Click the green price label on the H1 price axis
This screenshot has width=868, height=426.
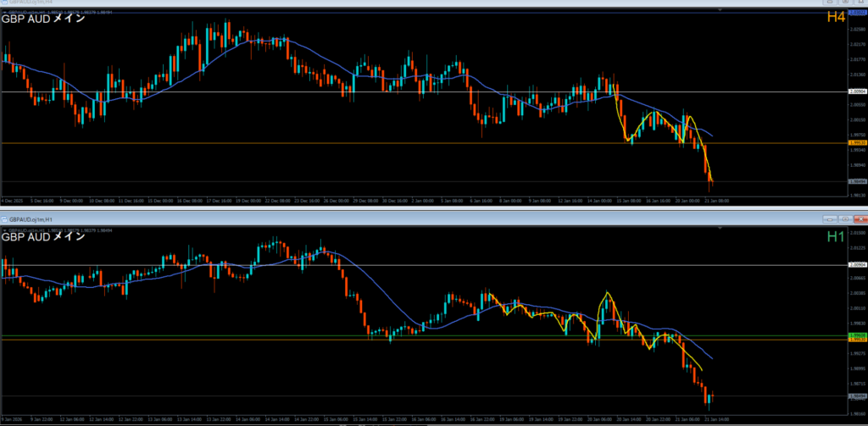click(856, 335)
